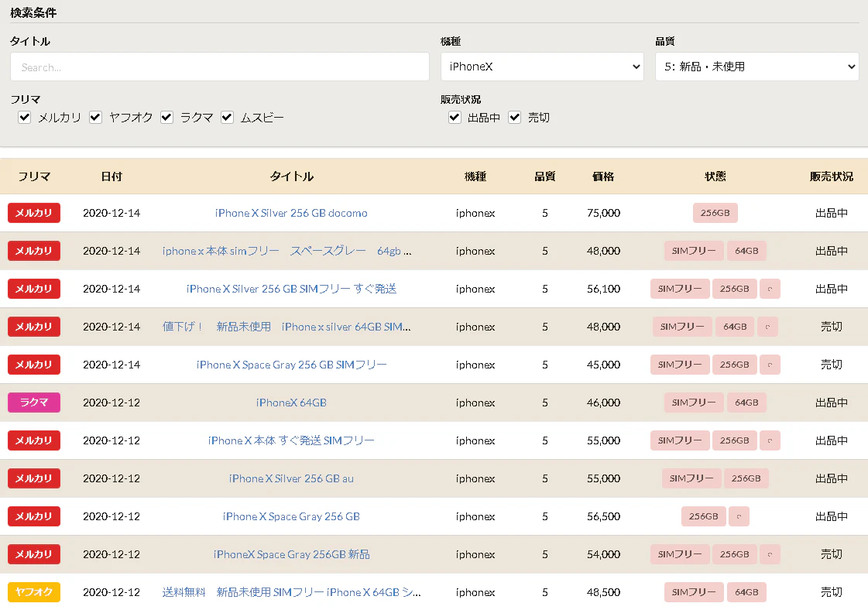
Task: Click the タイトル column header in the table
Action: pos(291,176)
